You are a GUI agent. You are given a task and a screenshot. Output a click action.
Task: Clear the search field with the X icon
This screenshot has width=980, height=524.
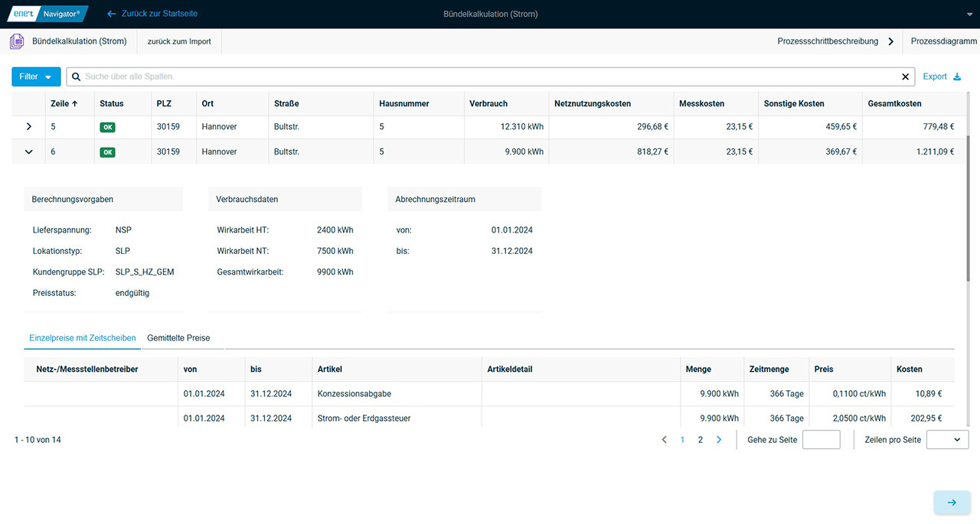click(906, 76)
